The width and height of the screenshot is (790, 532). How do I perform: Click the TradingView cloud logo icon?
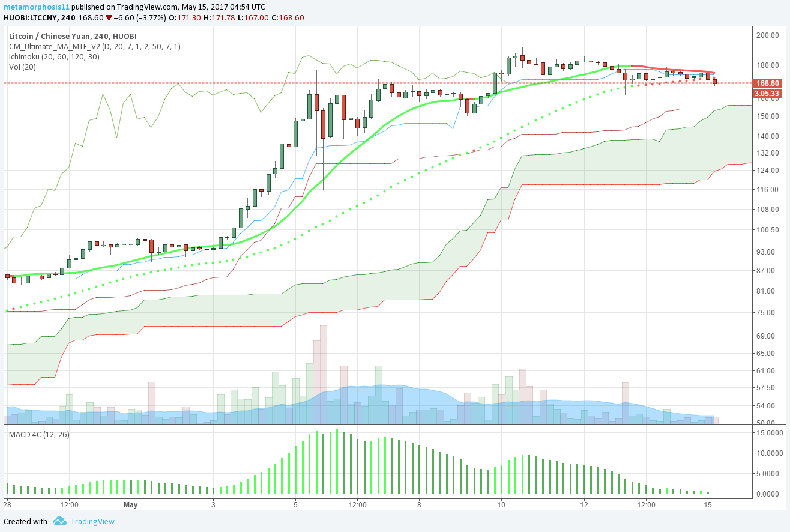(x=59, y=521)
